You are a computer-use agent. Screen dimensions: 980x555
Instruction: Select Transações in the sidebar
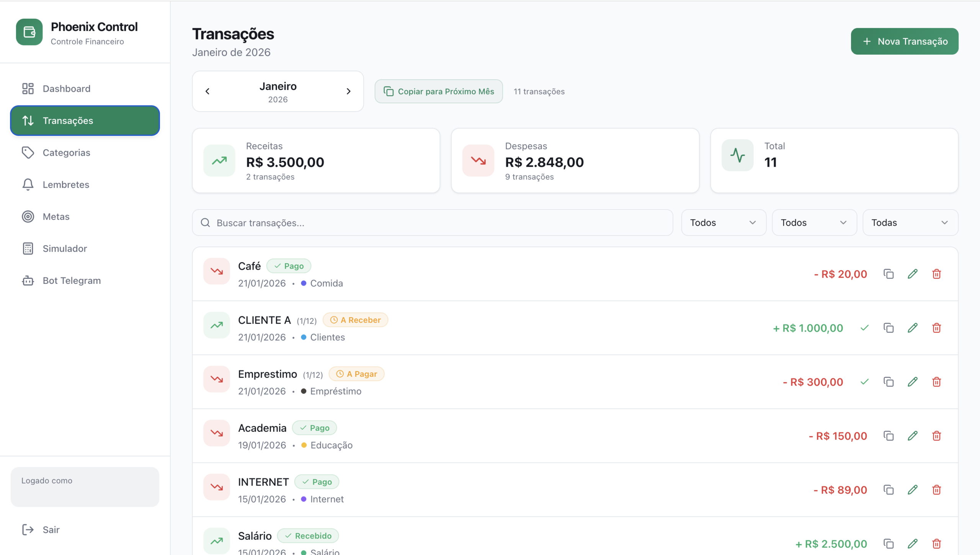[x=85, y=121]
